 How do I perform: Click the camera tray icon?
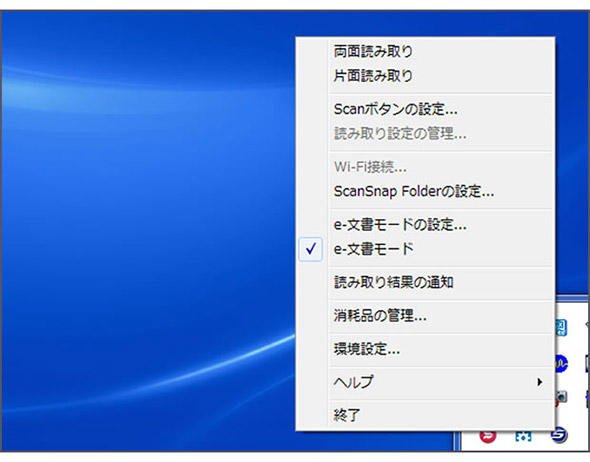(561, 397)
